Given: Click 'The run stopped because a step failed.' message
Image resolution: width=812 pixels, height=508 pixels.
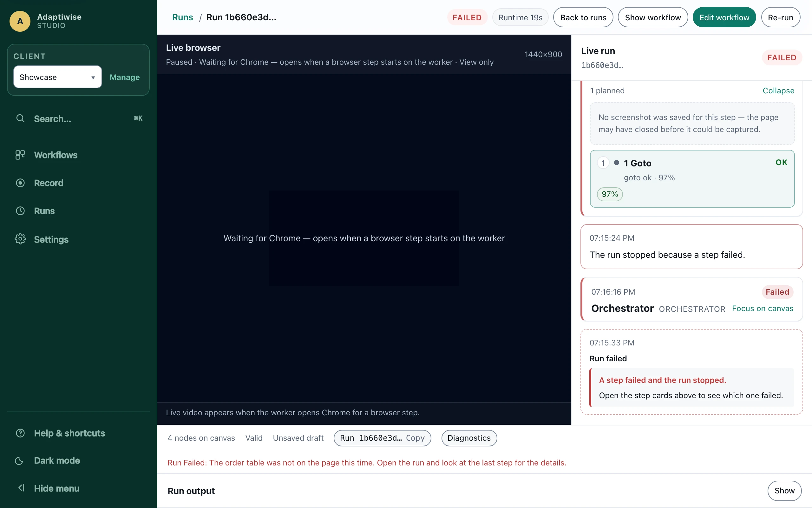Looking at the screenshot, I should (x=667, y=254).
